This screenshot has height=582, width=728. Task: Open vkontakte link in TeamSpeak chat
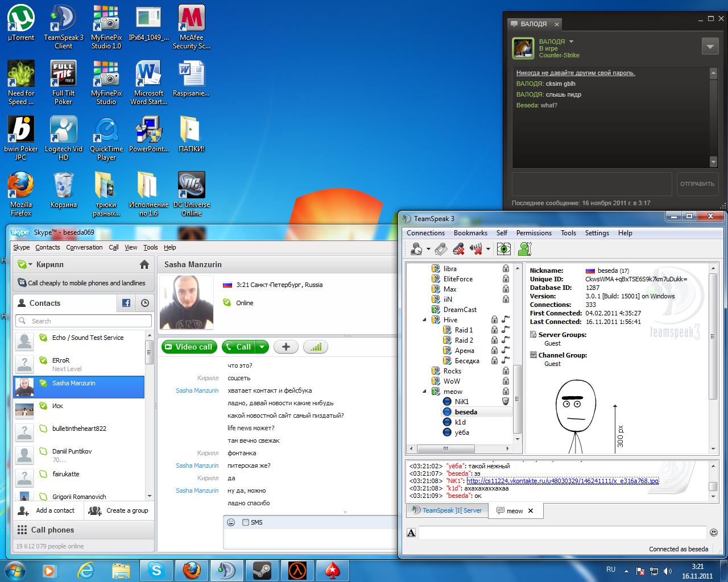[x=562, y=481]
